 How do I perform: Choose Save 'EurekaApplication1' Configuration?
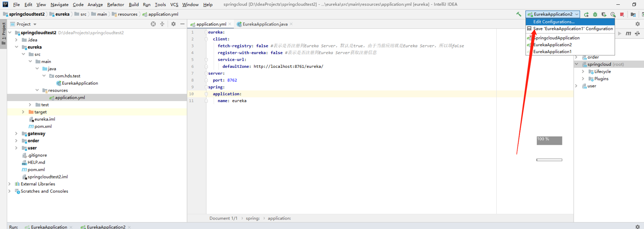click(x=570, y=29)
